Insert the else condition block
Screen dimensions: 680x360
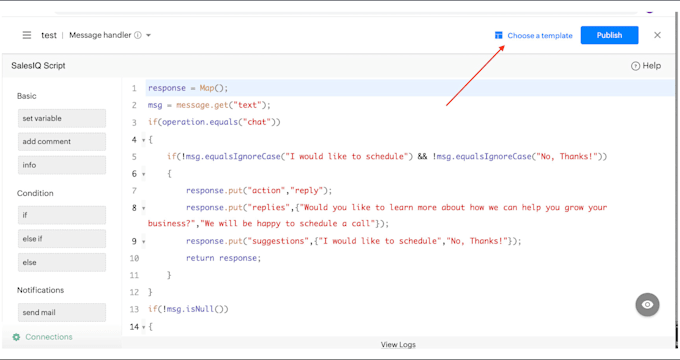pos(62,262)
